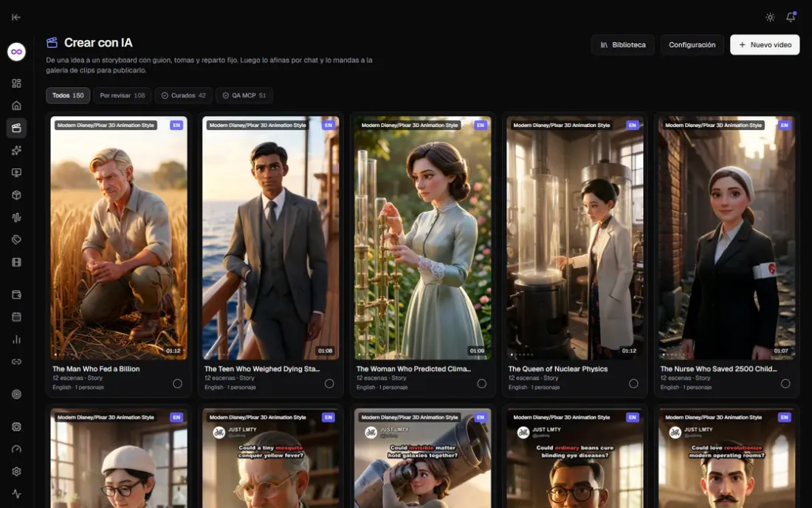Open the wallet icon in sidebar
This screenshot has height=508, width=812.
click(16, 295)
